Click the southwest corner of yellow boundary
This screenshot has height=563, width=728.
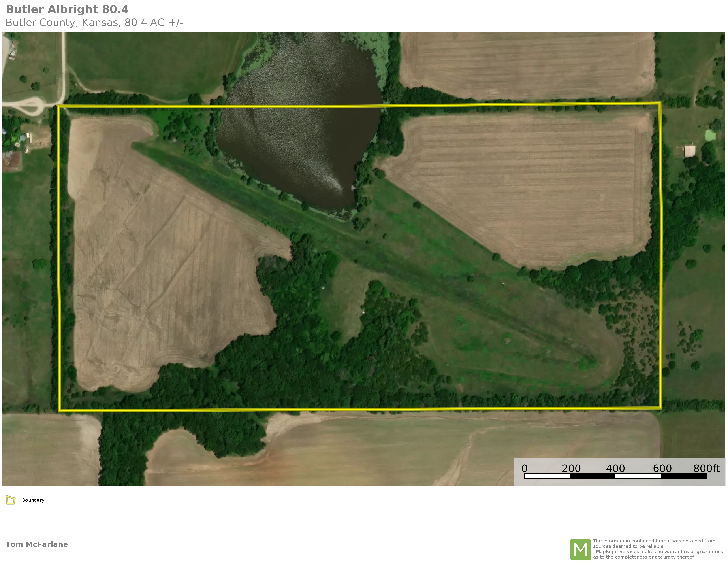[x=60, y=411]
